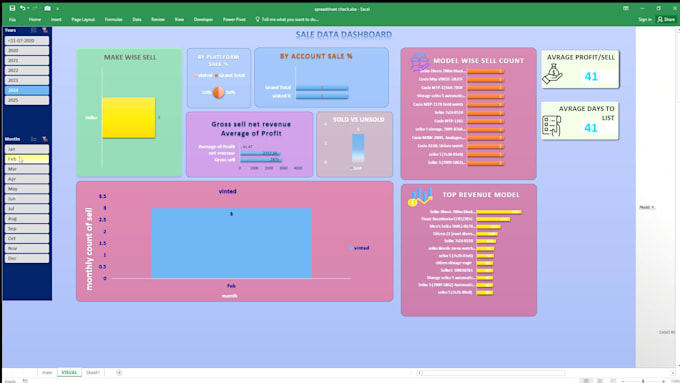This screenshot has width=680, height=383.
Task: Select 2021 in Years slicer
Action: (x=27, y=60)
